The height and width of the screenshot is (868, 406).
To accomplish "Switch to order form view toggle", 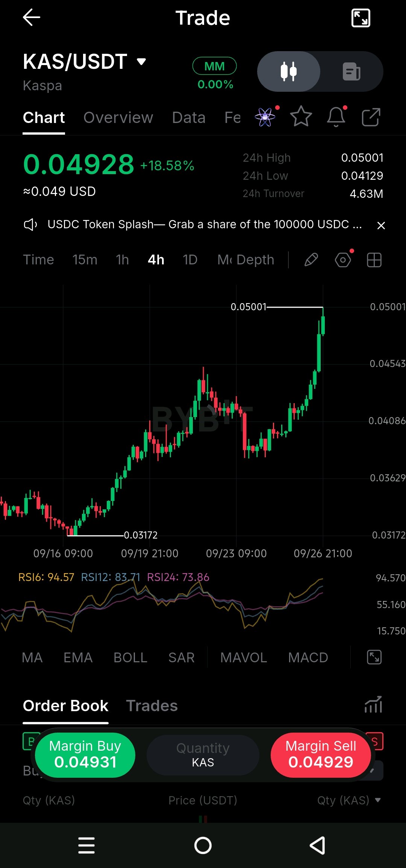I will (x=351, y=71).
